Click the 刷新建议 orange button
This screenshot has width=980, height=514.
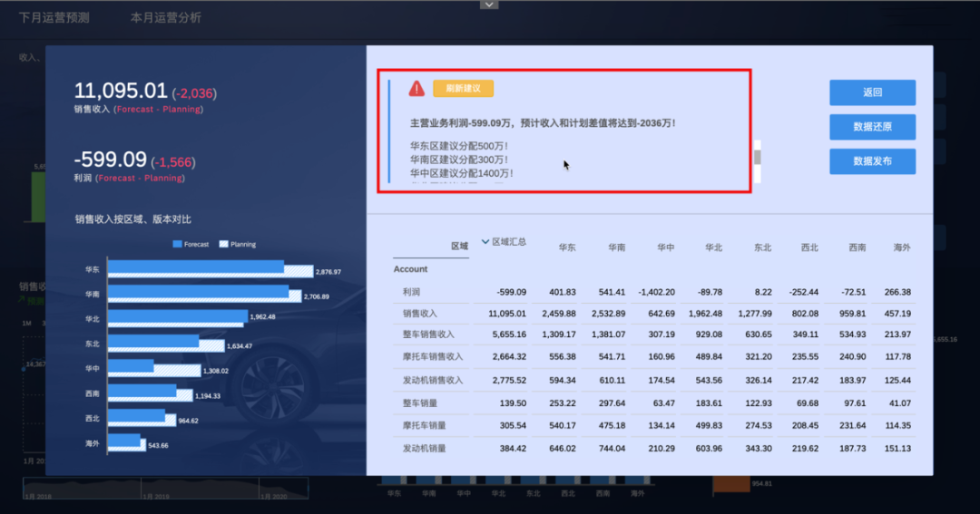(x=463, y=89)
